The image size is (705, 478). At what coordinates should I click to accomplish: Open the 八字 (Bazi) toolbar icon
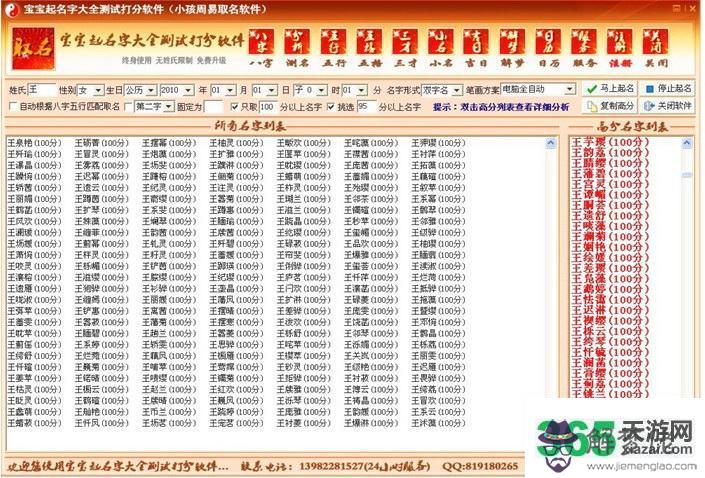(260, 44)
